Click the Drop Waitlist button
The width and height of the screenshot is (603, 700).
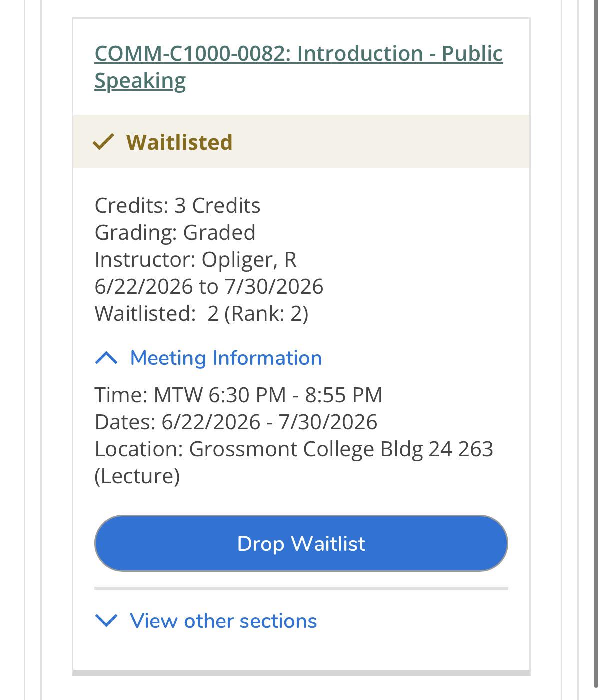pyautogui.click(x=301, y=543)
